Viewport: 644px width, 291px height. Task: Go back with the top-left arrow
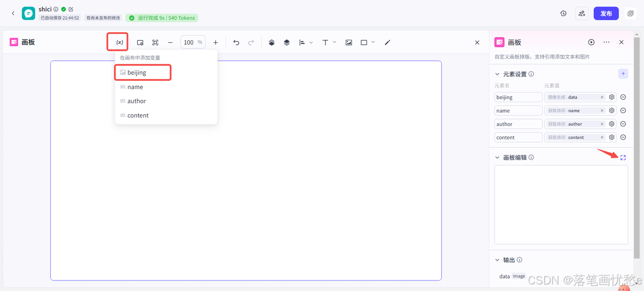[x=13, y=14]
